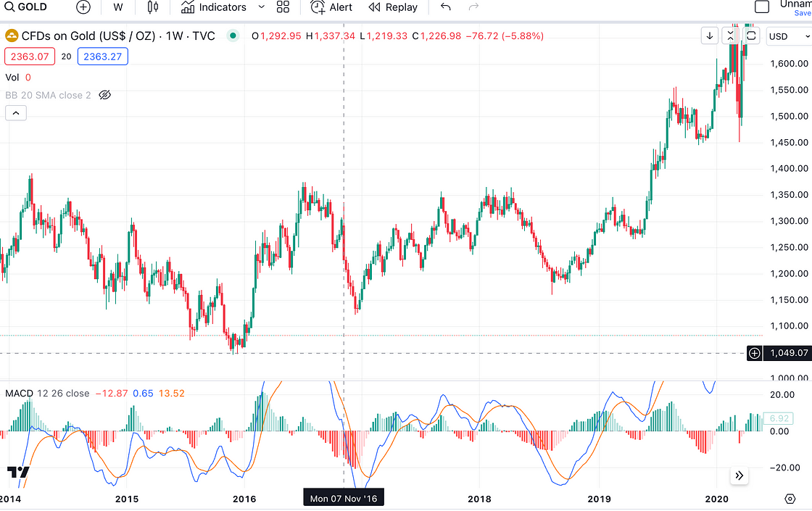Open the USD currency dropdown

(x=789, y=36)
